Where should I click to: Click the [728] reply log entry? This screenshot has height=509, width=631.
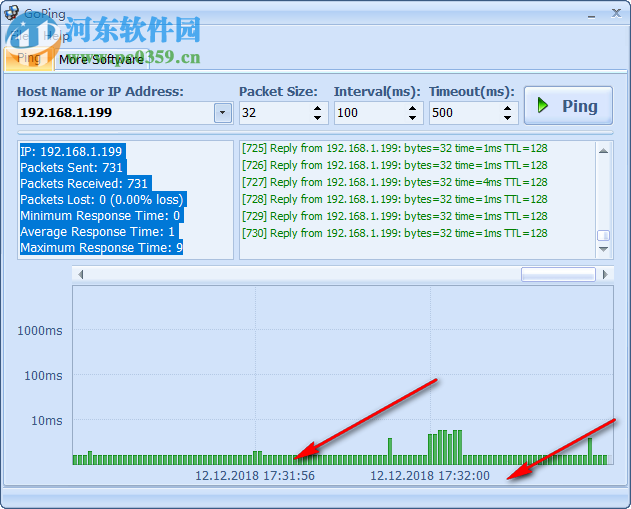tap(394, 199)
